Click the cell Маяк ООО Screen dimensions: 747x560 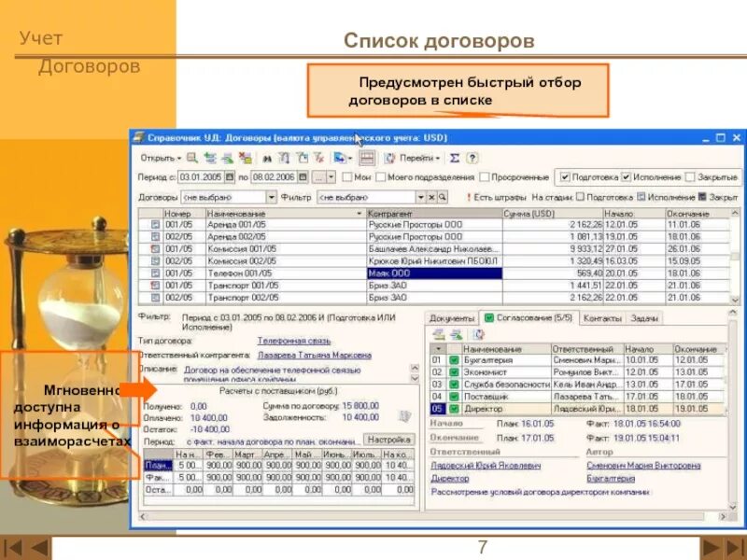pyautogui.click(x=434, y=273)
